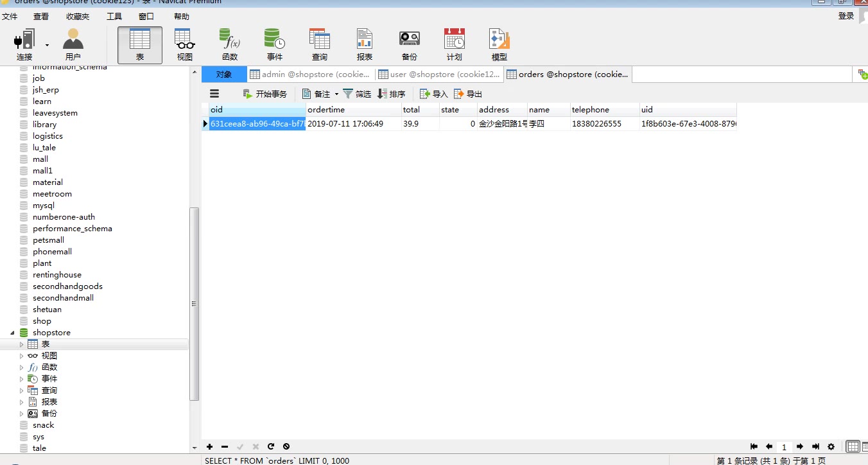Image resolution: width=868 pixels, height=465 pixels.
Task: Expand the 报表 node under shopstore
Action: coord(21,402)
